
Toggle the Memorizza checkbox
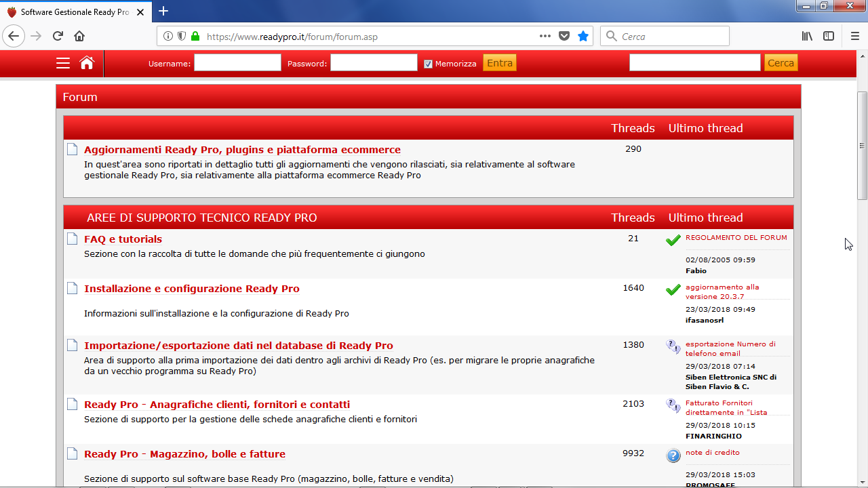(428, 64)
